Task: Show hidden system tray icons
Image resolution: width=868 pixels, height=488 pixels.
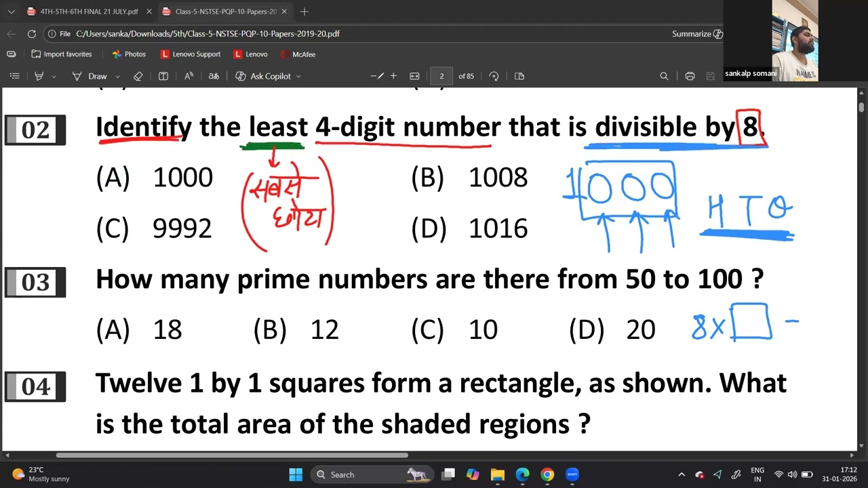Action: tap(682, 474)
